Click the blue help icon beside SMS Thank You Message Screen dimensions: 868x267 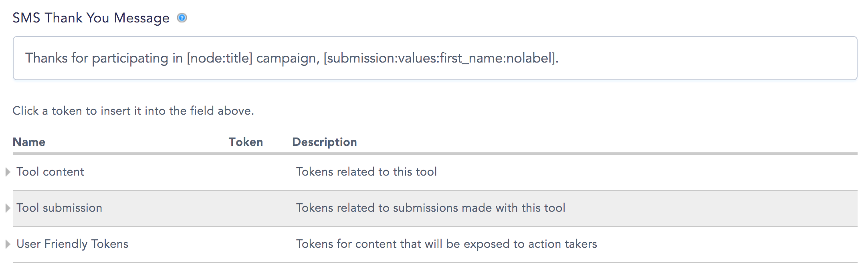tap(182, 18)
